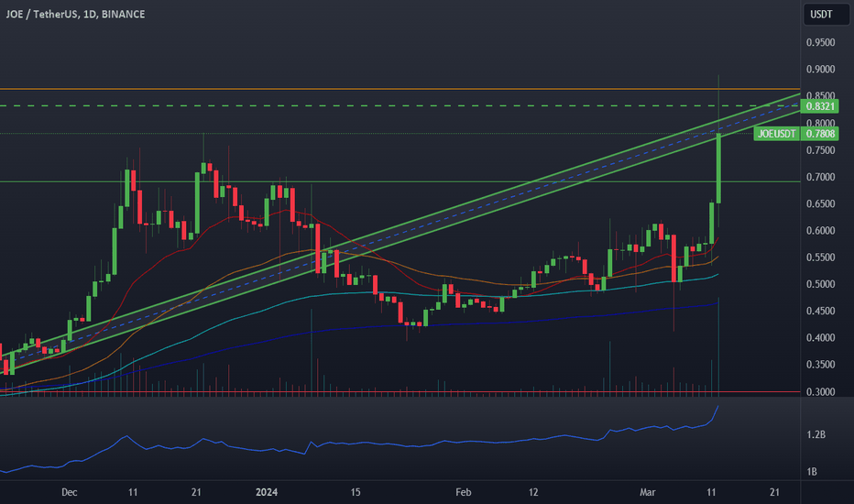
Task: Click the 0.7000 price axis label
Action: [x=820, y=177]
